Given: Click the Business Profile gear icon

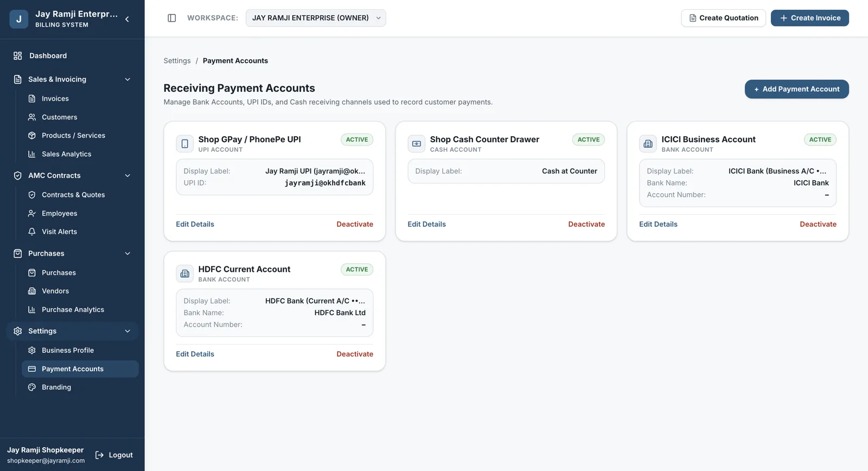Looking at the screenshot, I should pyautogui.click(x=32, y=351).
